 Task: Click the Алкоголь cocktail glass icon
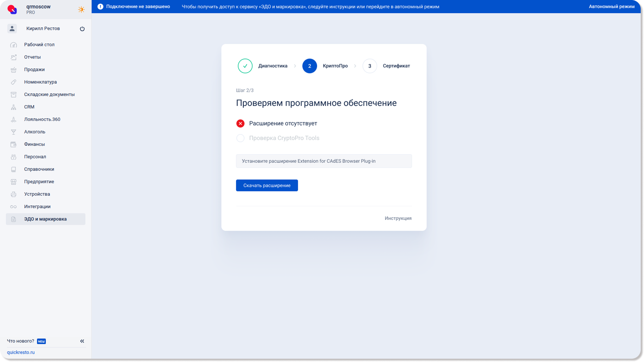click(14, 132)
